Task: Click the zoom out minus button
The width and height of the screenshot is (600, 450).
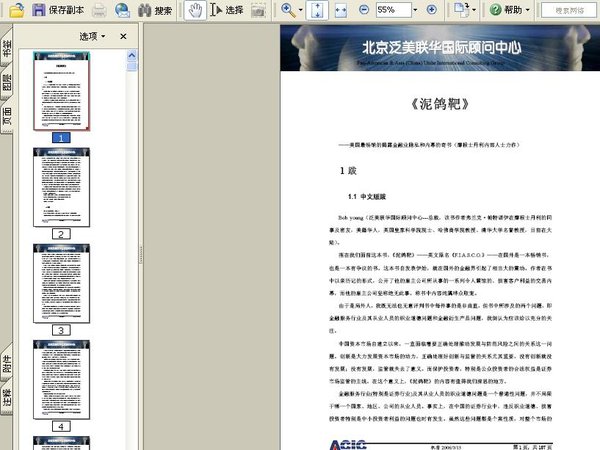Action: point(364,10)
